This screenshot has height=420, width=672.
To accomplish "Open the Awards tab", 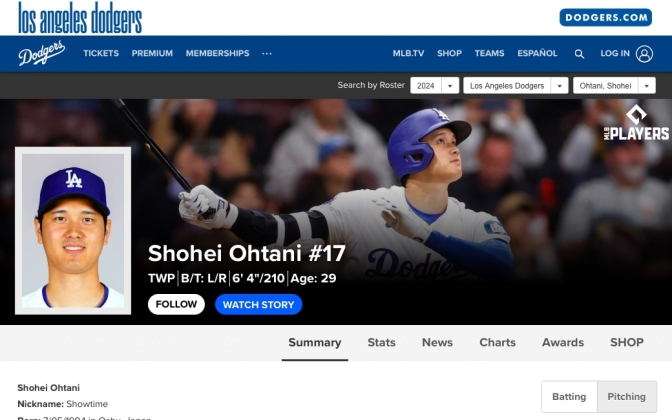I will pyautogui.click(x=563, y=342).
